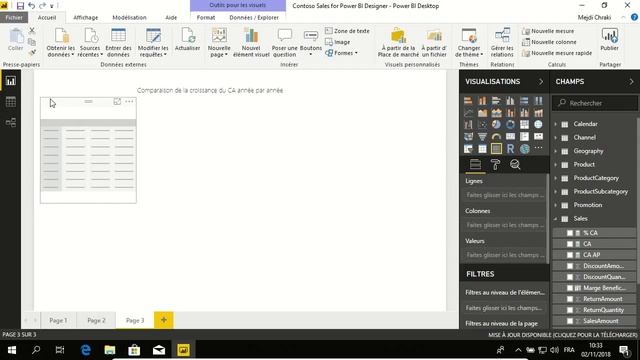Image resolution: width=640 pixels, height=360 pixels.
Task: Select the donut chart visual
Action: point(510,124)
